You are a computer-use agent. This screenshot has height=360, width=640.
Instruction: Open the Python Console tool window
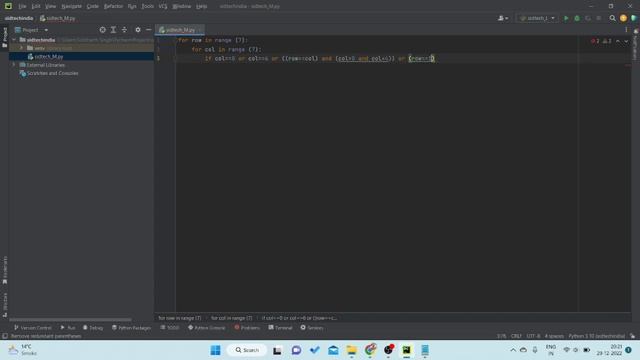click(x=207, y=328)
